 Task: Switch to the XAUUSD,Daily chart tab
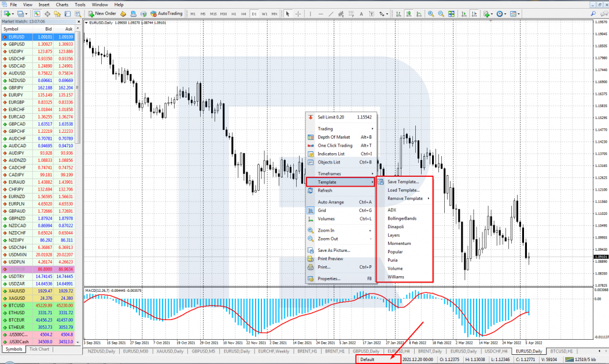(169, 351)
